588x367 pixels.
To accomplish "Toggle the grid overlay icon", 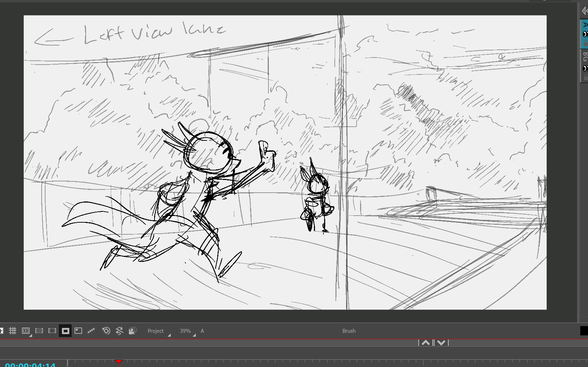I will pos(13,331).
